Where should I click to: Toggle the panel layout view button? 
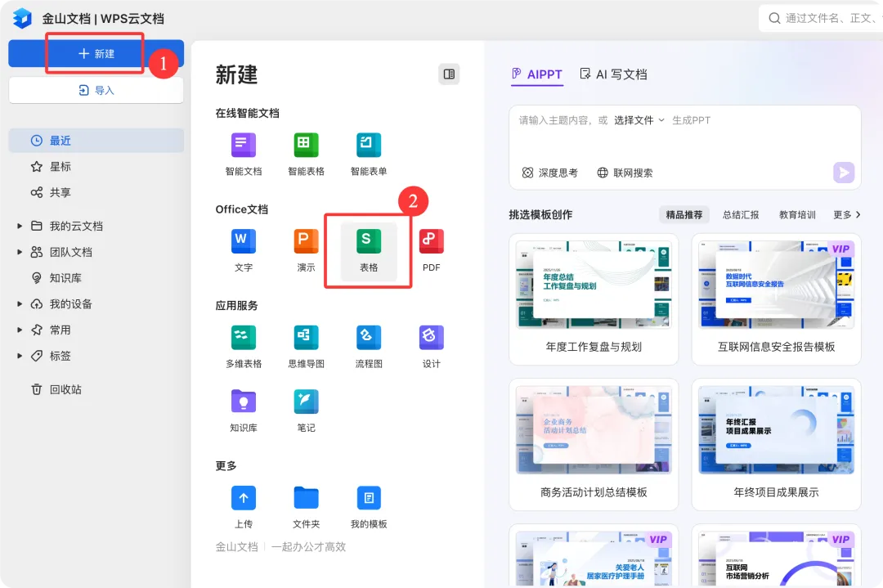pyautogui.click(x=449, y=74)
